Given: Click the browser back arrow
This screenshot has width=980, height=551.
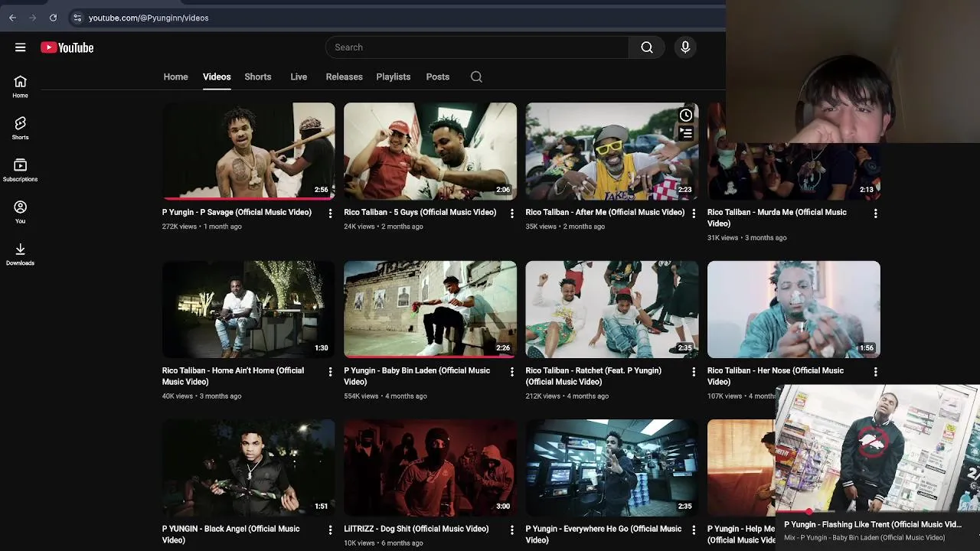Looking at the screenshot, I should [x=12, y=18].
